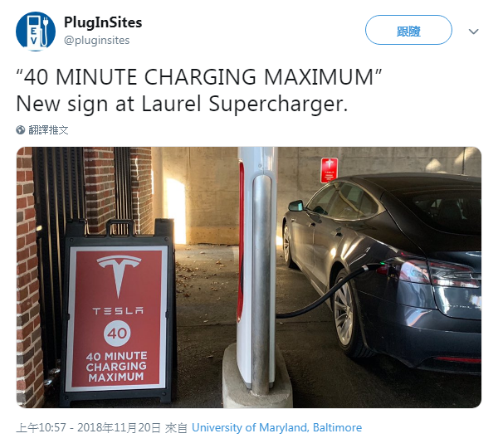The width and height of the screenshot is (498, 448).
Task: Click the PlugInSites display name
Action: click(103, 22)
